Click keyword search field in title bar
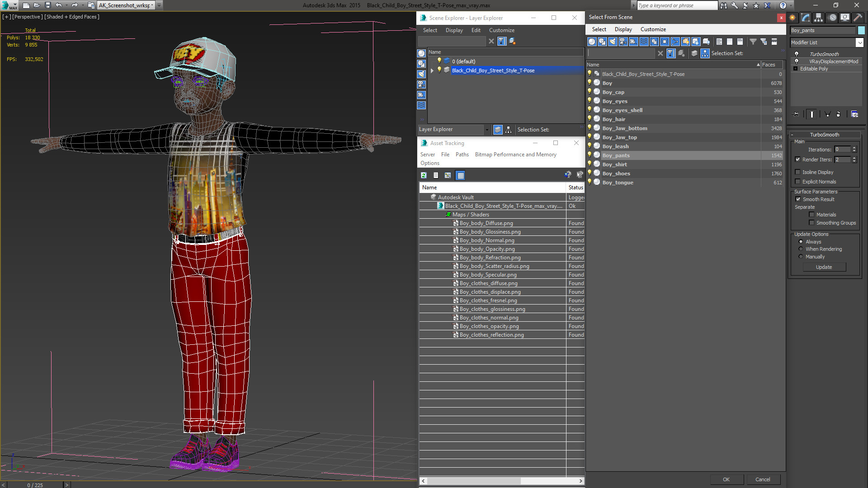 click(x=677, y=5)
